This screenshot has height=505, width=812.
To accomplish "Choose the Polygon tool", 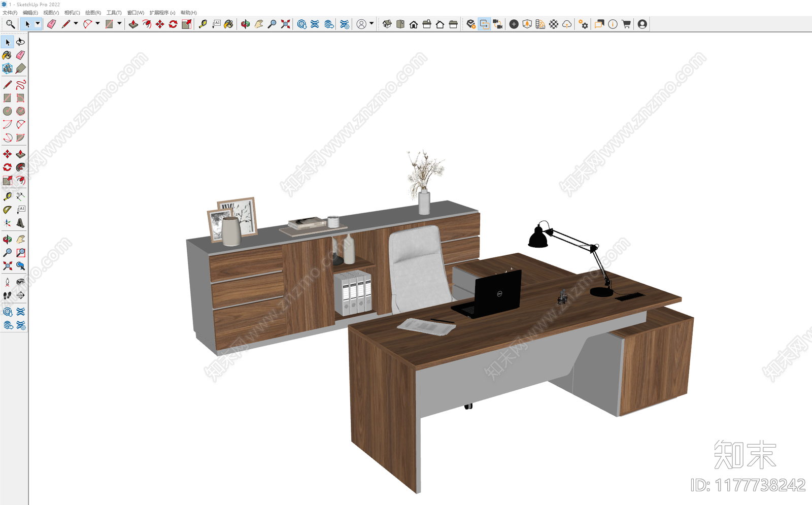I will click(21, 111).
